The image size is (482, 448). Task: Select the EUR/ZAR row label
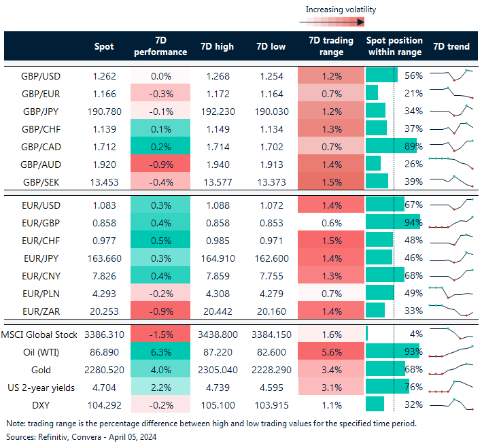coord(42,311)
